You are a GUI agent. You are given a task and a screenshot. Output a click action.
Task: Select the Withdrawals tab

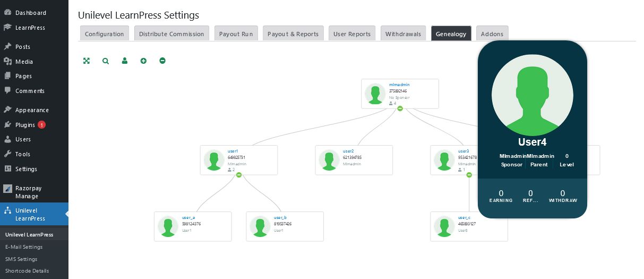pyautogui.click(x=403, y=33)
